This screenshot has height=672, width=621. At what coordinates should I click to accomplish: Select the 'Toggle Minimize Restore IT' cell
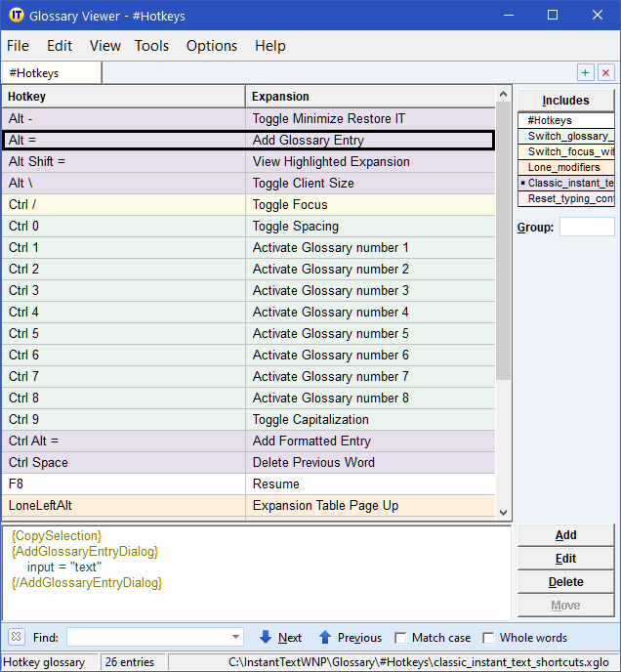pyautogui.click(x=371, y=119)
